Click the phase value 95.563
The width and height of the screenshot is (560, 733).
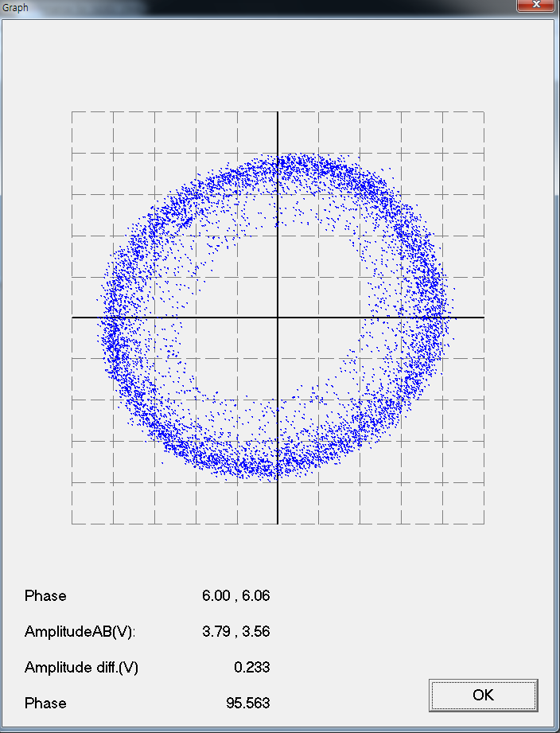pos(248,704)
